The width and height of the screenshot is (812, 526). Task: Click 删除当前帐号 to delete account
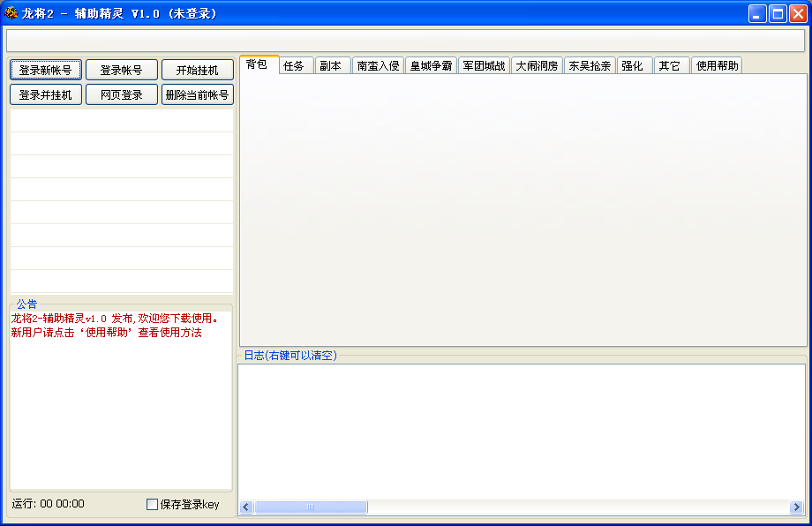pyautogui.click(x=198, y=94)
